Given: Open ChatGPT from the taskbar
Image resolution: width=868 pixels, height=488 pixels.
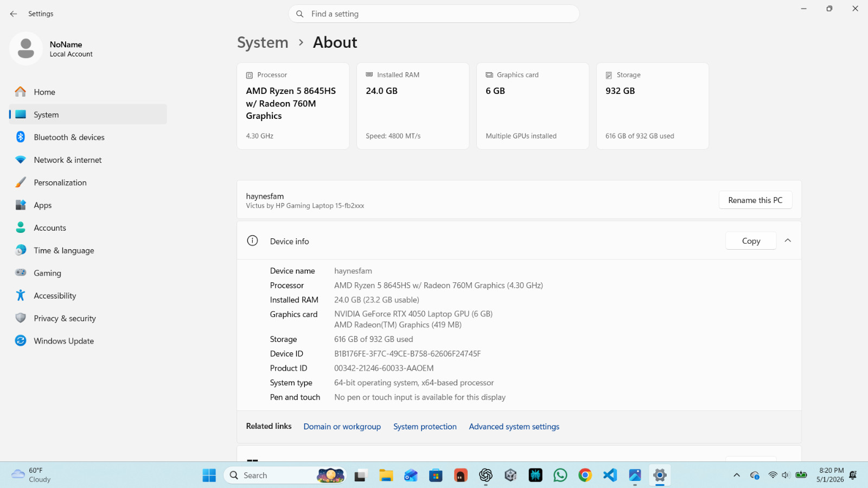Looking at the screenshot, I should coord(486,476).
